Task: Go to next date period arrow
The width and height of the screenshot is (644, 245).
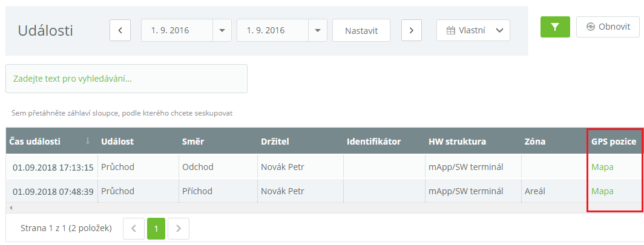Action: pyautogui.click(x=412, y=30)
